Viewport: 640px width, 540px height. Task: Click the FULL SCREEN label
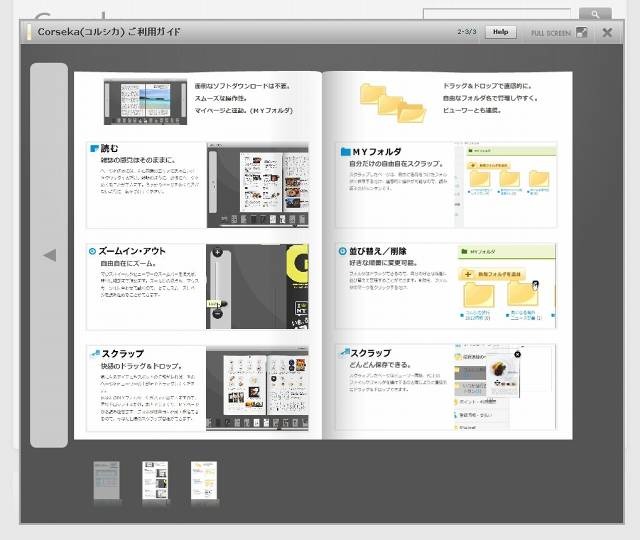point(550,33)
